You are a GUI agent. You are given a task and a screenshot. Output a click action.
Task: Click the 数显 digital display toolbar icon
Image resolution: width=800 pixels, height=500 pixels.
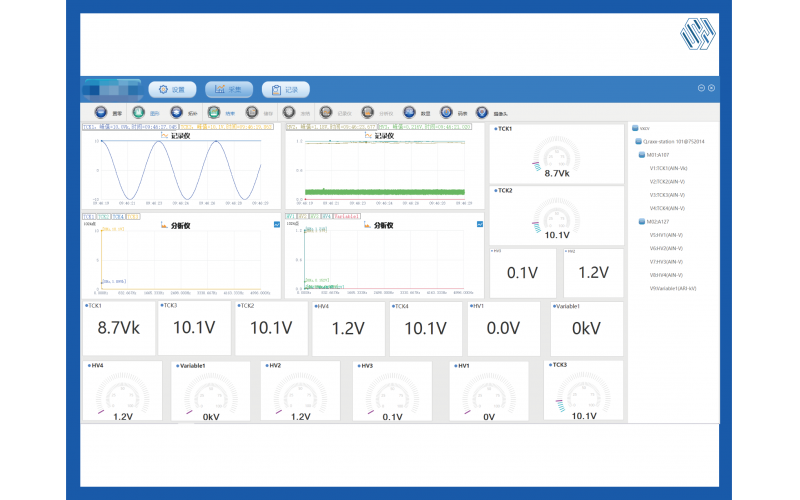point(409,113)
